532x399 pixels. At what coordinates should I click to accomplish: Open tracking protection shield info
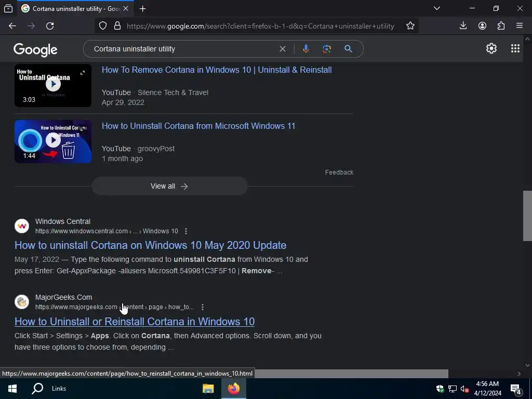103,26
